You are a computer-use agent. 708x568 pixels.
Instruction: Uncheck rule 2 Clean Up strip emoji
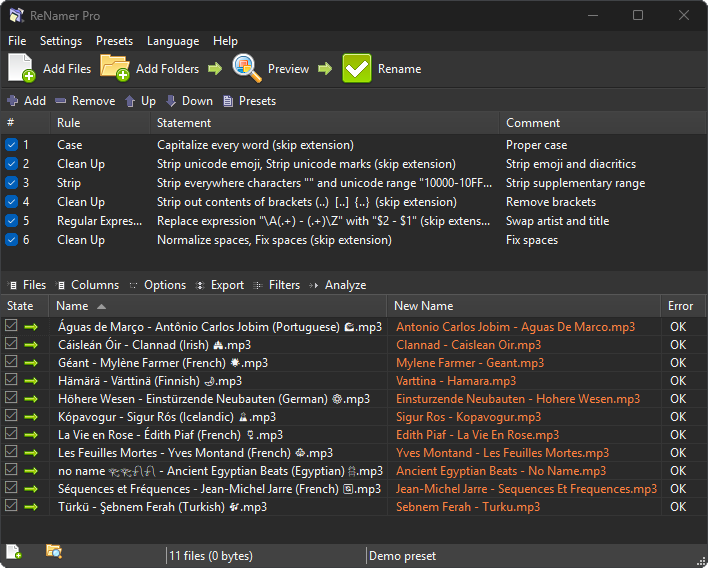(x=11, y=164)
